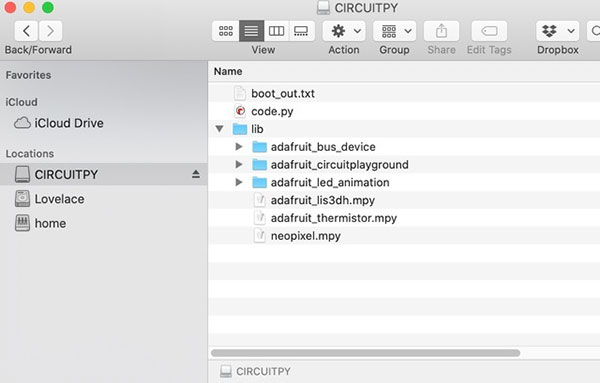Click the boot_out.txt file name

click(283, 94)
